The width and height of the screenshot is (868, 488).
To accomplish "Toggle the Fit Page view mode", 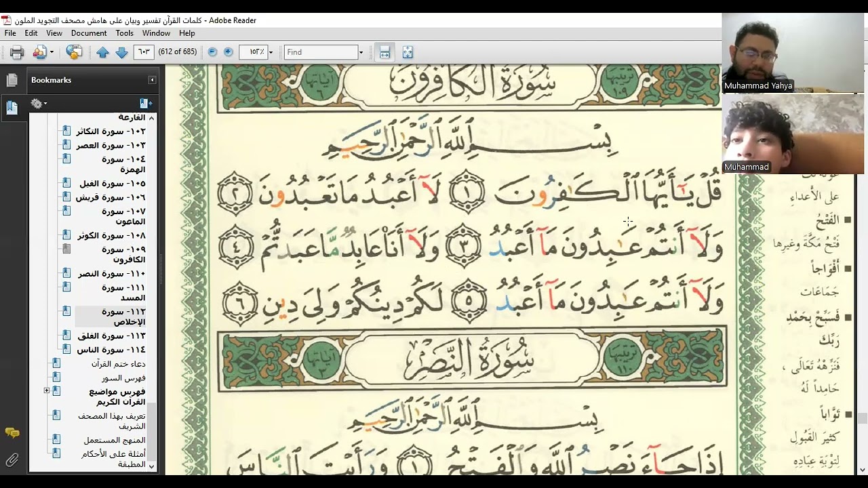I will (x=408, y=52).
